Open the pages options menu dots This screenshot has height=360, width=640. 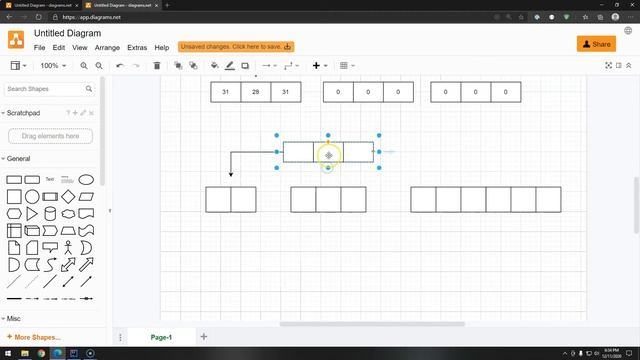click(x=120, y=337)
